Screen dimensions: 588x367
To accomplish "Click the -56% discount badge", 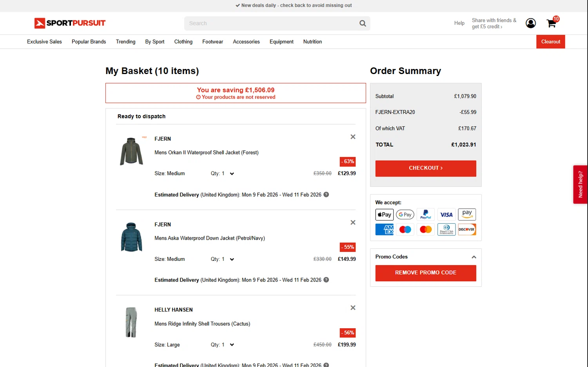I will coord(348,333).
